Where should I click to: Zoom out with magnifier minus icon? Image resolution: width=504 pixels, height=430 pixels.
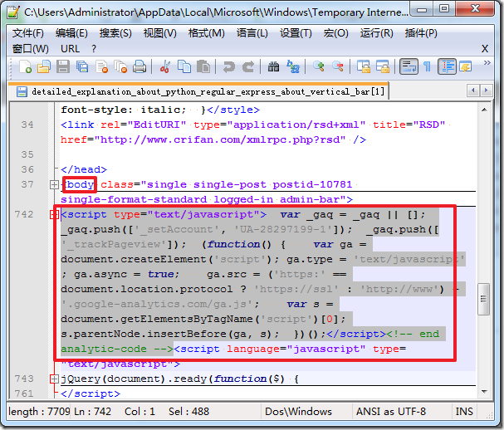point(337,67)
